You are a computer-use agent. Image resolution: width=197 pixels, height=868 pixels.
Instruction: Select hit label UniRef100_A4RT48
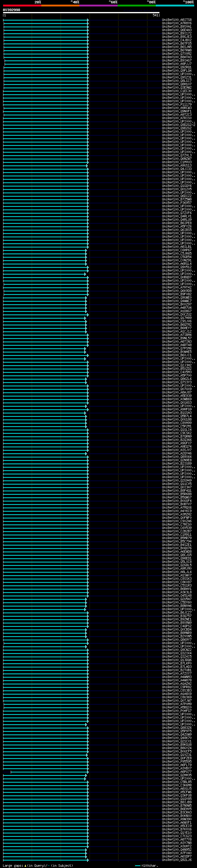pos(177,345)
